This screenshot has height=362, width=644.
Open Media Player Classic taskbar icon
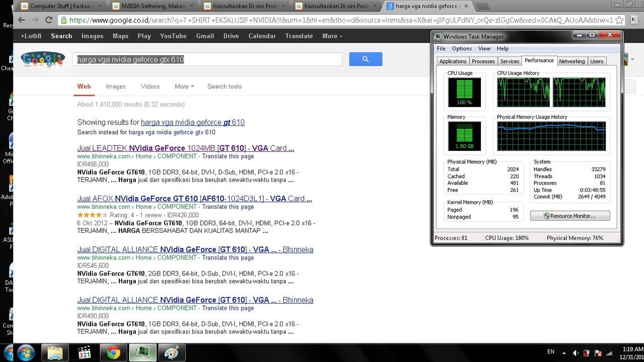pyautogui.click(x=84, y=353)
